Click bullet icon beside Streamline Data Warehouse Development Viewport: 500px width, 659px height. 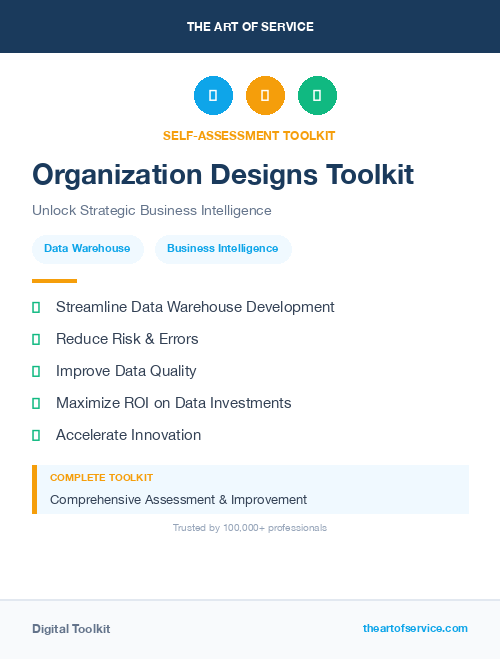36,308
